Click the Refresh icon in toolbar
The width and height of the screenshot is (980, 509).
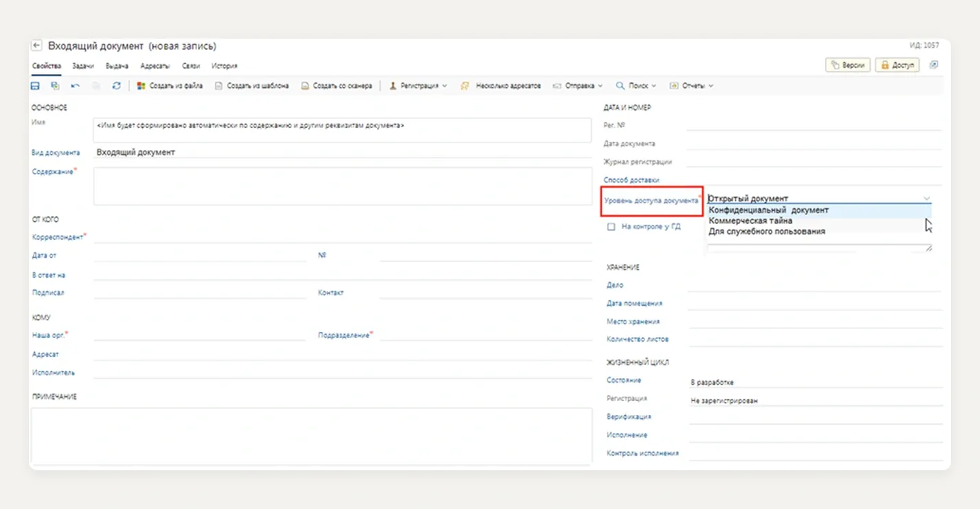(116, 86)
